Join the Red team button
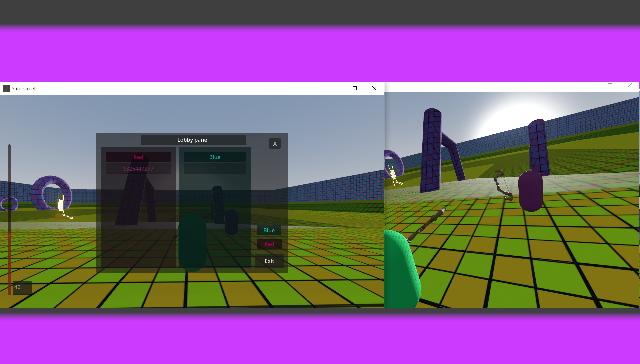This screenshot has height=364, width=640. click(x=269, y=244)
